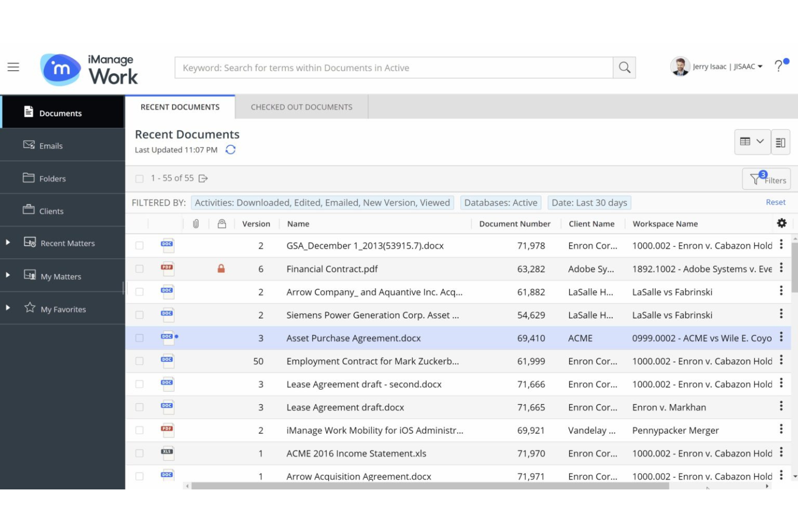Open the Clients section
This screenshot has height=532, width=798.
pyautogui.click(x=52, y=211)
